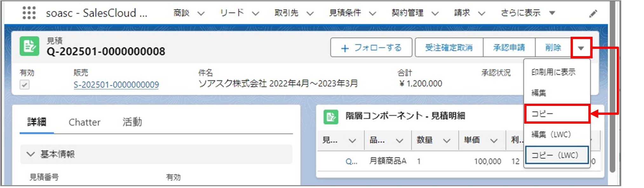
Task: Go to the 契約管理 navigation tab
Action: pos(407,13)
